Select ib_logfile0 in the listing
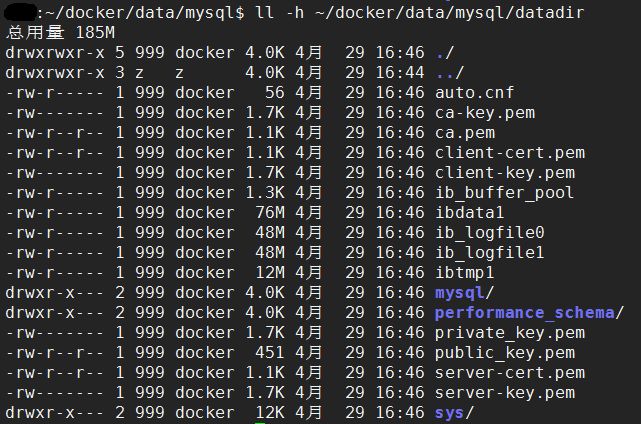 coord(490,233)
